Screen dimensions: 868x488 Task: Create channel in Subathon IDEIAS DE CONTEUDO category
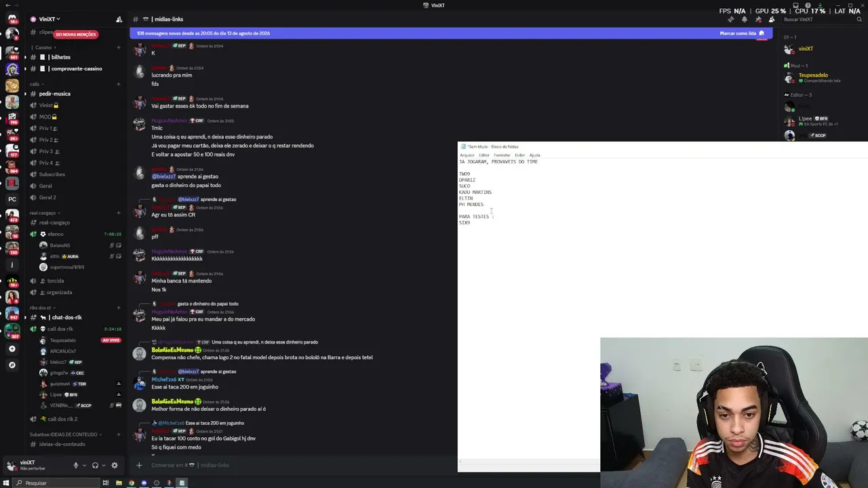coord(119,434)
